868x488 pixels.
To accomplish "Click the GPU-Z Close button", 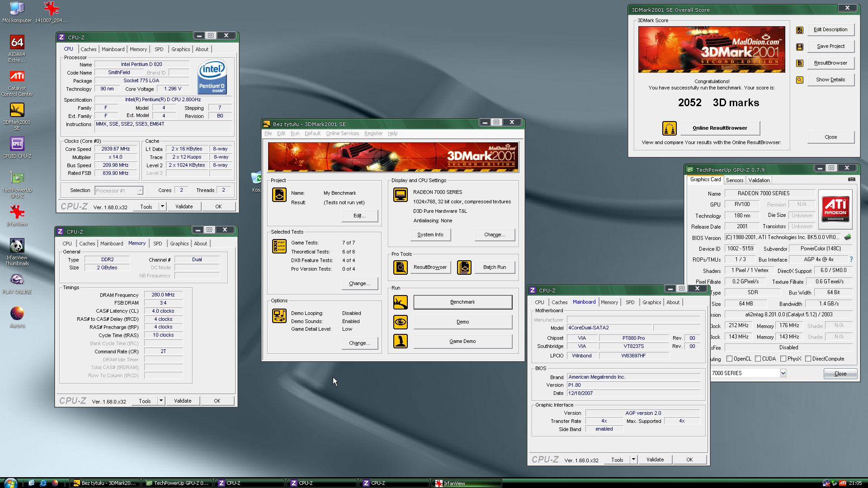I will click(x=840, y=374).
